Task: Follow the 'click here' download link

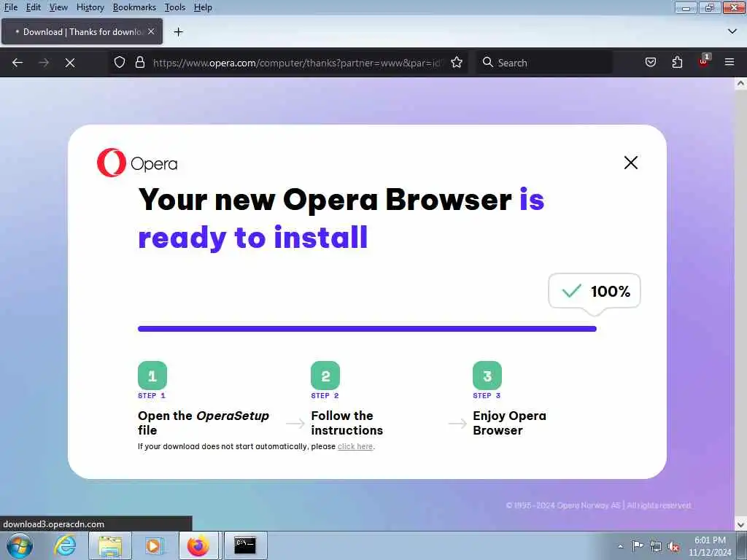Action: click(355, 446)
